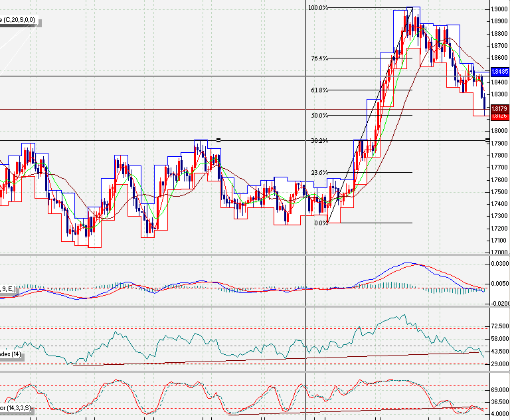This screenshot has width=510, height=420.
Task: Click the 72.500 level on the RSI scale
Action: (x=499, y=327)
